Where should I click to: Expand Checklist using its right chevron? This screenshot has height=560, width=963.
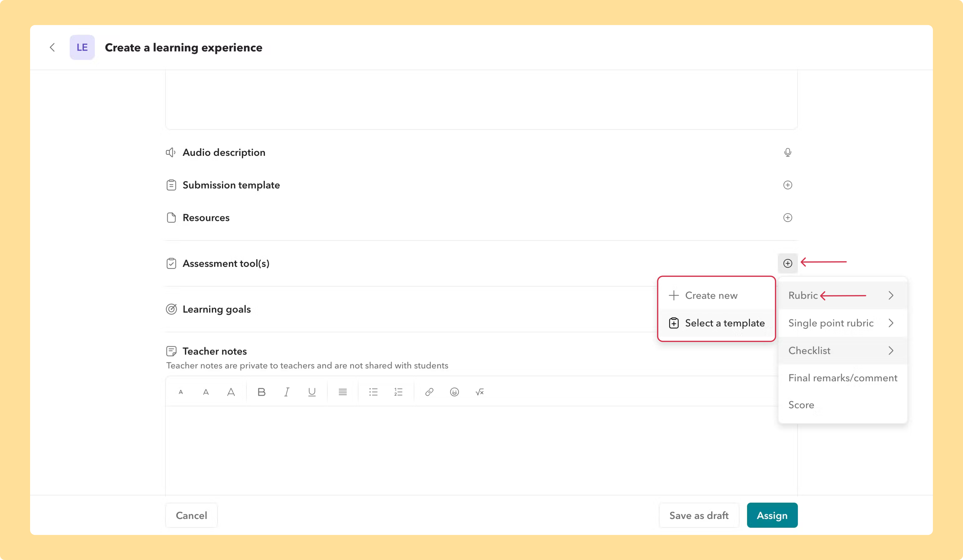click(891, 350)
